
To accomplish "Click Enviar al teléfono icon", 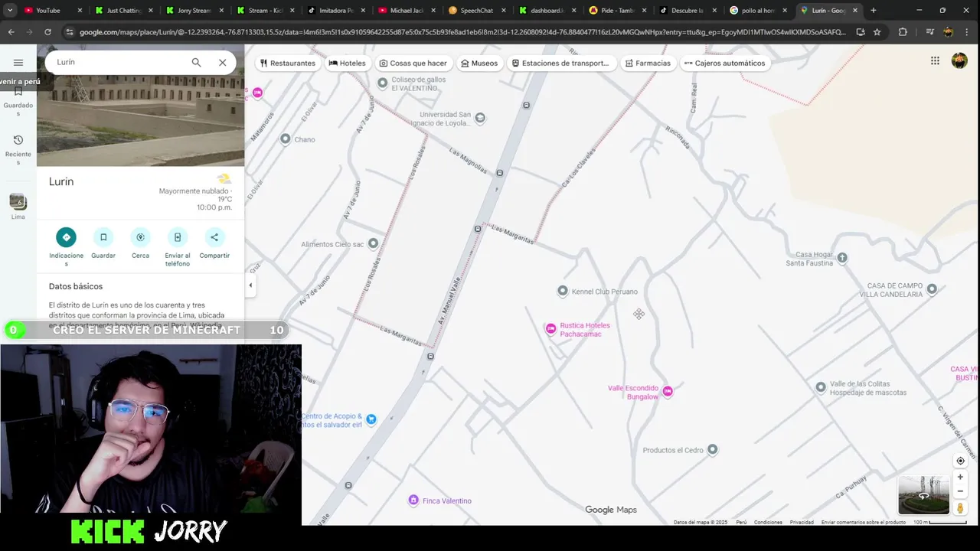I will tap(178, 237).
